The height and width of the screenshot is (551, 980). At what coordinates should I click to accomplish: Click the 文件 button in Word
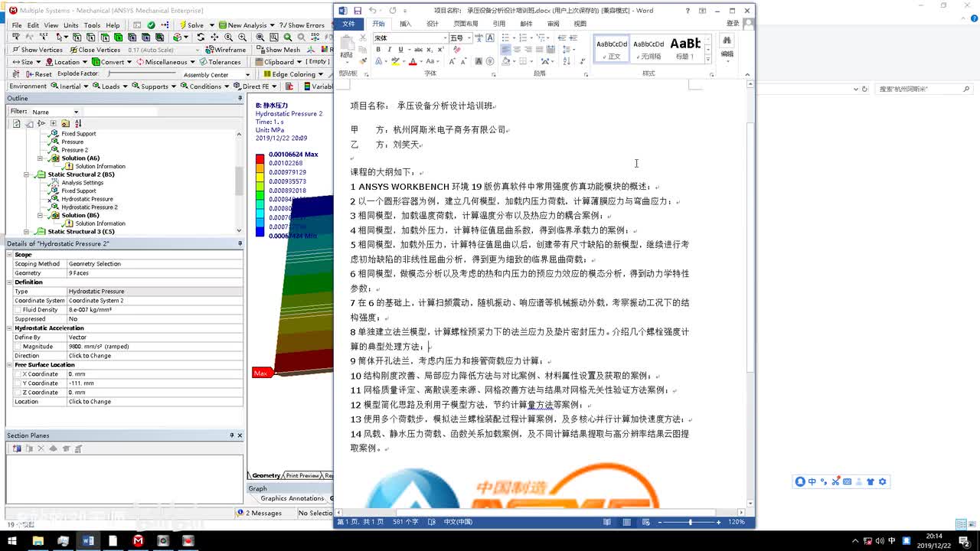pos(349,24)
